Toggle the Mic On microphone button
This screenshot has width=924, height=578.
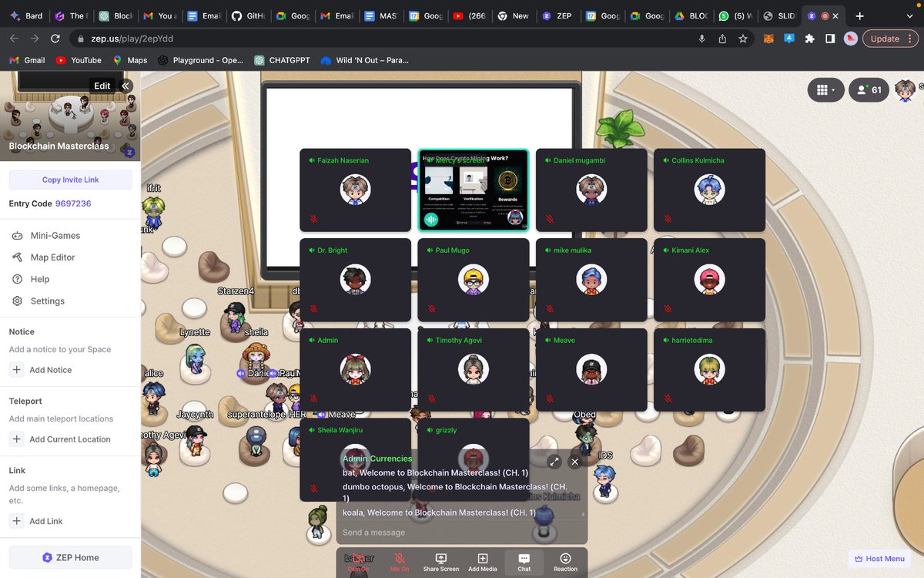[400, 562]
